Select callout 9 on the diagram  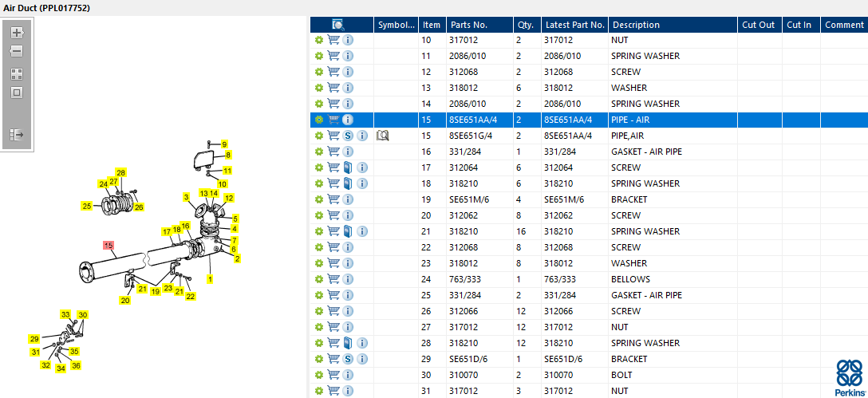(x=224, y=144)
